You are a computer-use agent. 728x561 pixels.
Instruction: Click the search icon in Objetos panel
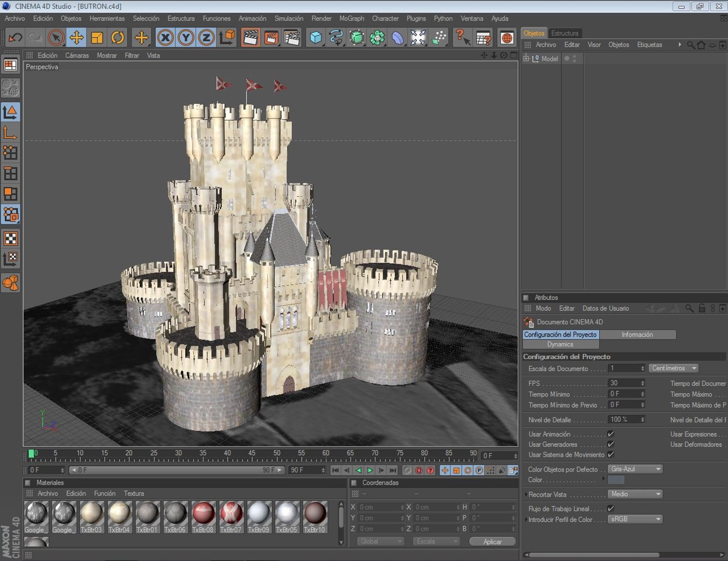pyautogui.click(x=691, y=45)
